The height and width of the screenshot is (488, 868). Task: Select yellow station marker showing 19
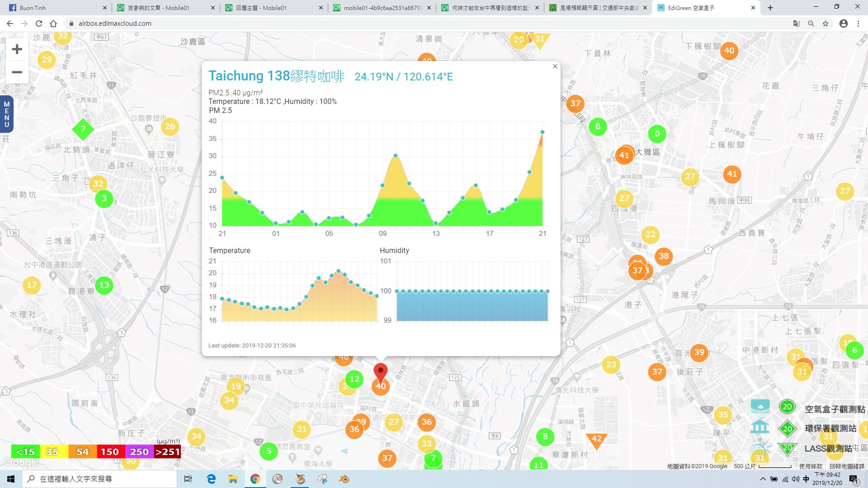(236, 386)
